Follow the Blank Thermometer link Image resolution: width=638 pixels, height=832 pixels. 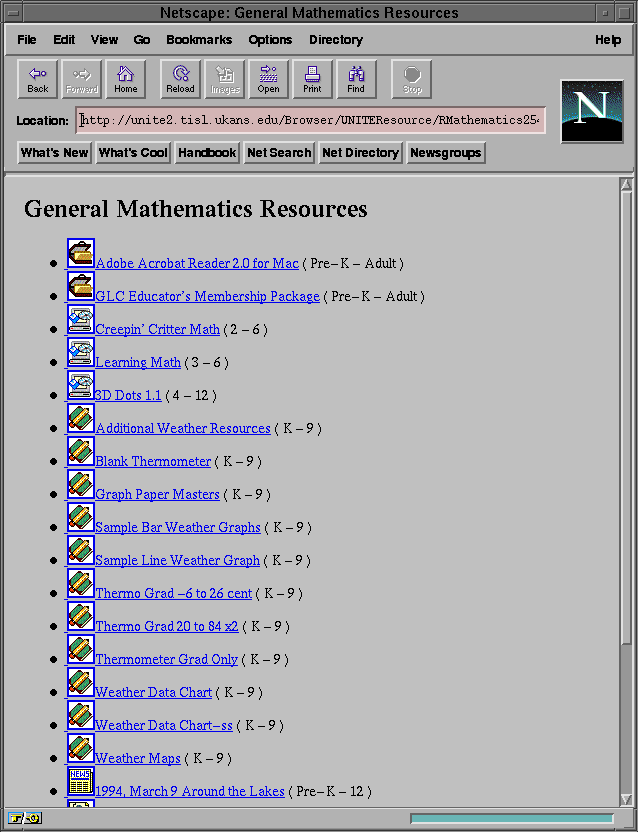[x=153, y=461]
